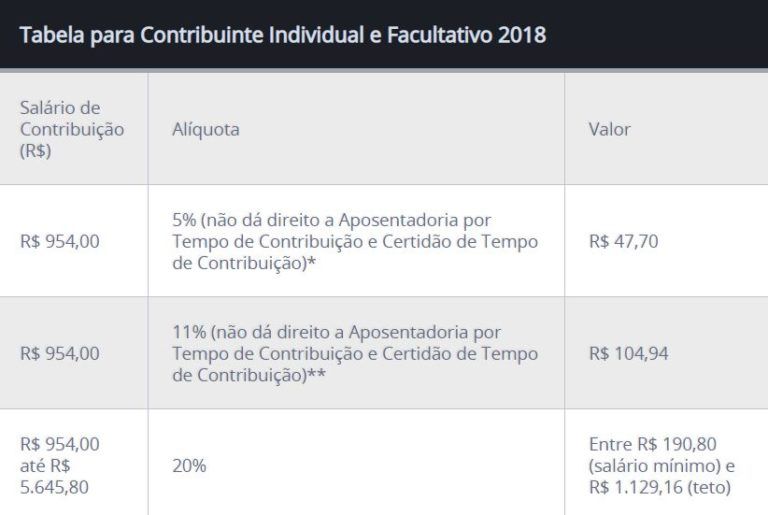Select the 'R$ 47,70' value cell
Viewport: 768px width, 515px height.
click(x=624, y=241)
